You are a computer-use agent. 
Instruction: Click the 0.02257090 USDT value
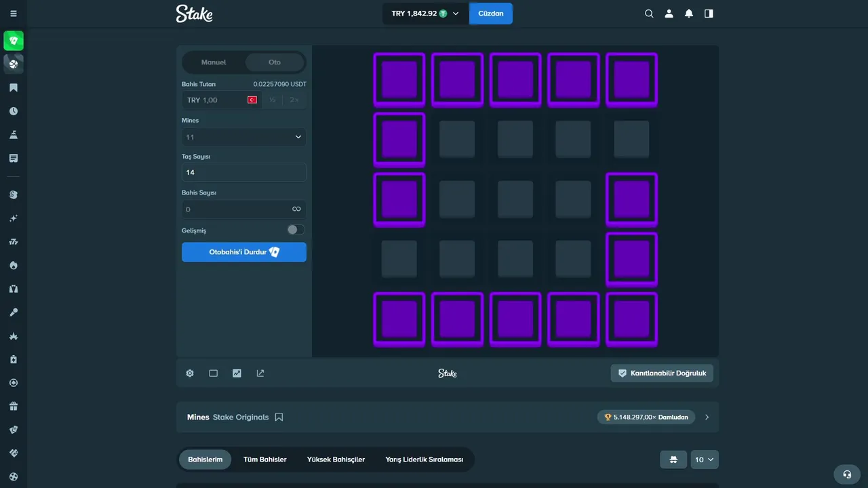point(280,84)
